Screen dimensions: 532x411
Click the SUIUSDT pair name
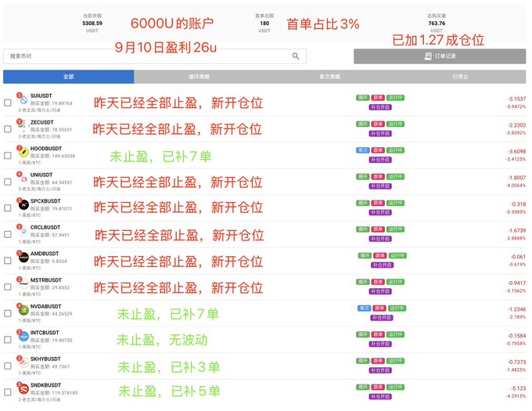click(41, 96)
